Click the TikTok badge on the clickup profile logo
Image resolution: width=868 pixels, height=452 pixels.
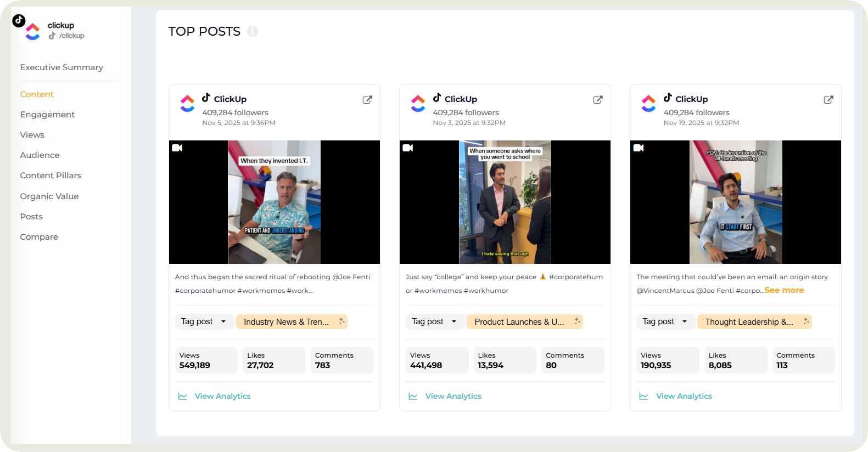[x=19, y=21]
